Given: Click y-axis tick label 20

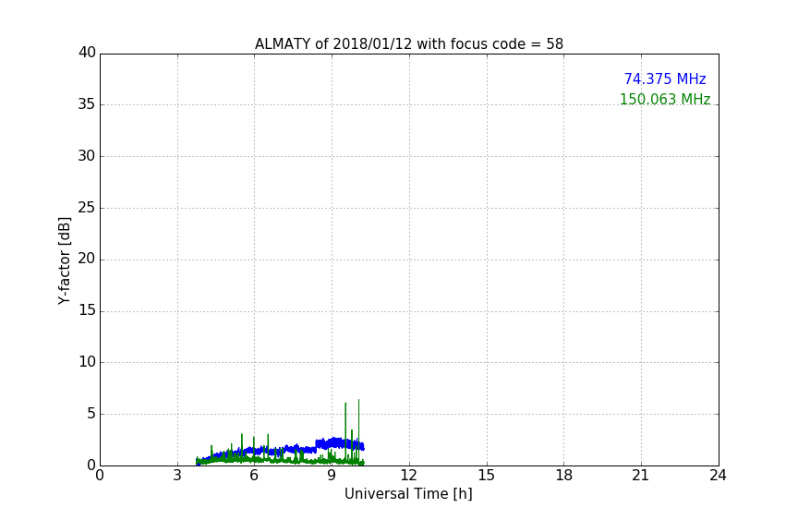Looking at the screenshot, I should (87, 260).
